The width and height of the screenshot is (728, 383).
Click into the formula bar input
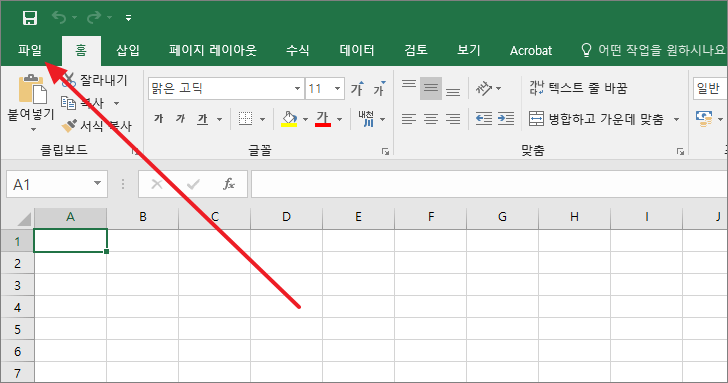pyautogui.click(x=489, y=184)
